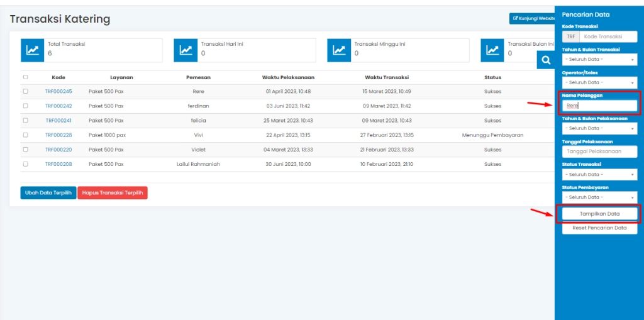Click the Kunjungi Website button
Viewport: 644px width, 320px height.
coord(532,18)
